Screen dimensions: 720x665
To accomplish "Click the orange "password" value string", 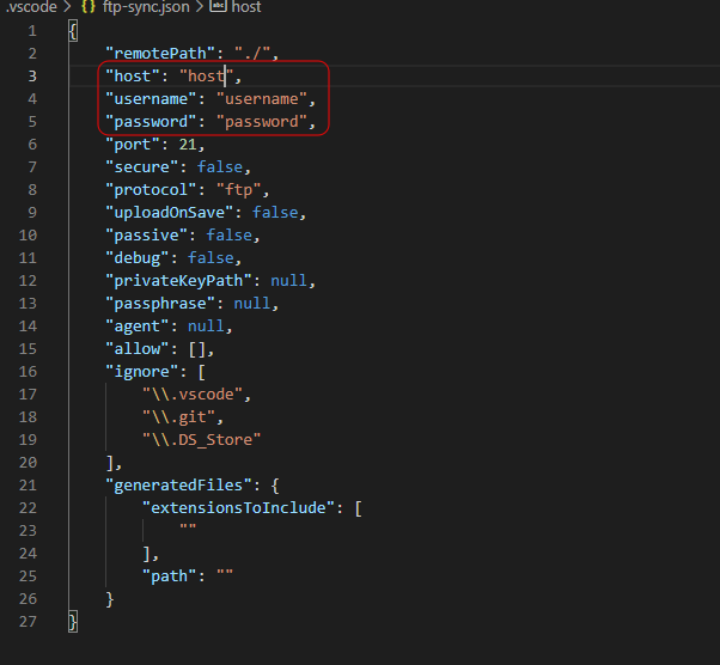I will click(x=262, y=122).
